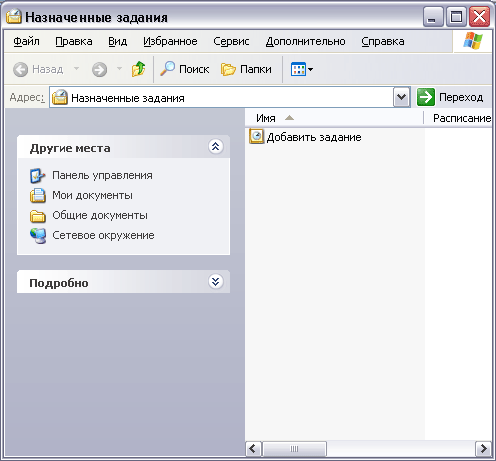Click the Up folder toolbar icon
The height and width of the screenshot is (461, 496).
[138, 69]
